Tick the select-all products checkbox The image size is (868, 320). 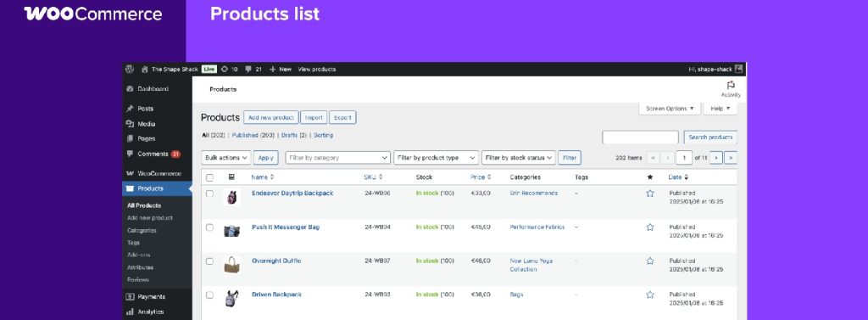tap(210, 178)
